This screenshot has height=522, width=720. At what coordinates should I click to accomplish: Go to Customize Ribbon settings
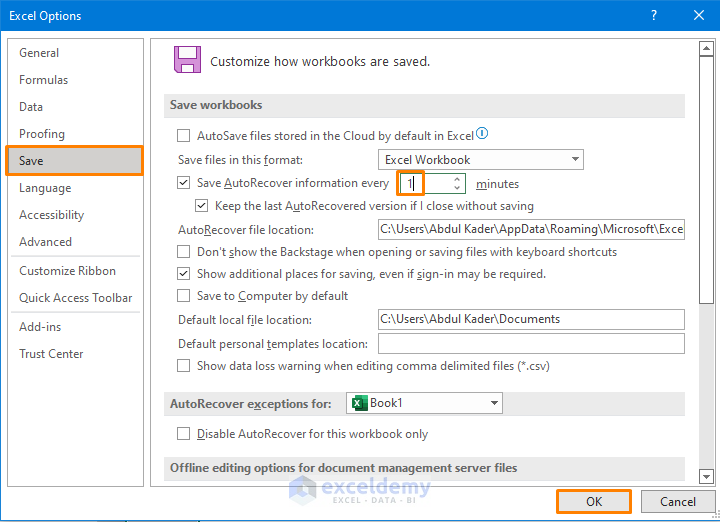[x=68, y=271]
